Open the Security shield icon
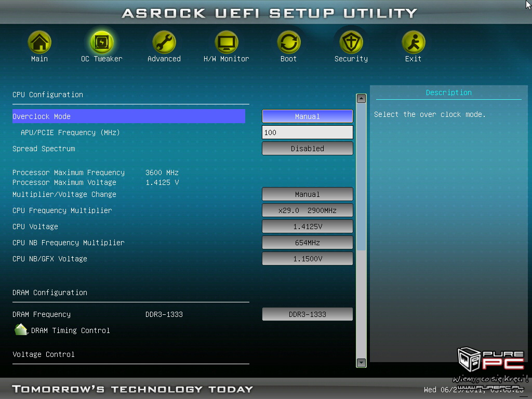The width and height of the screenshot is (532, 399). [351, 42]
